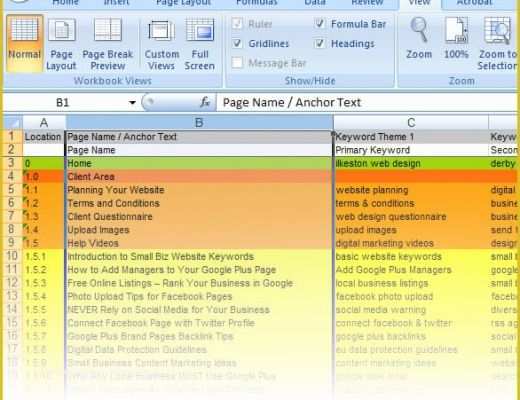Select row 5 header

point(13,190)
